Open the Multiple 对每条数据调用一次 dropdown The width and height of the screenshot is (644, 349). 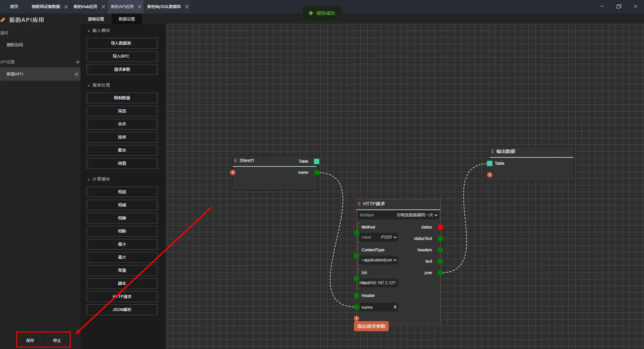pos(417,215)
